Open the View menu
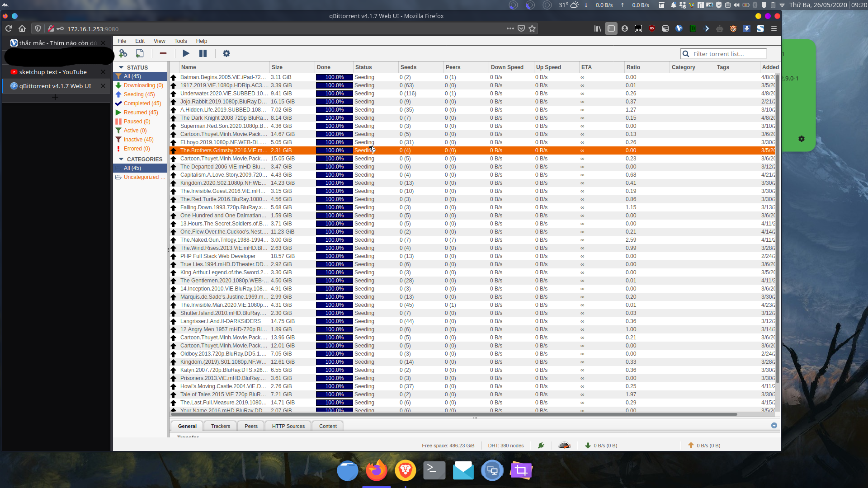868x488 pixels. click(x=159, y=41)
